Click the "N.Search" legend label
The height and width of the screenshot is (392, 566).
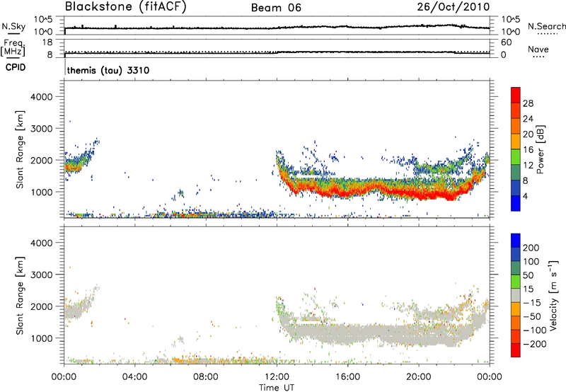547,26
